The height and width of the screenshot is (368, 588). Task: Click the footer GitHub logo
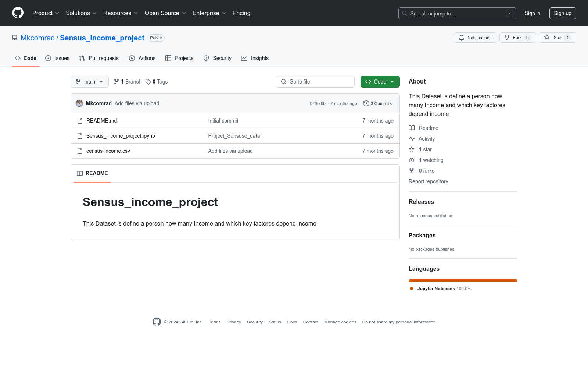157,322
